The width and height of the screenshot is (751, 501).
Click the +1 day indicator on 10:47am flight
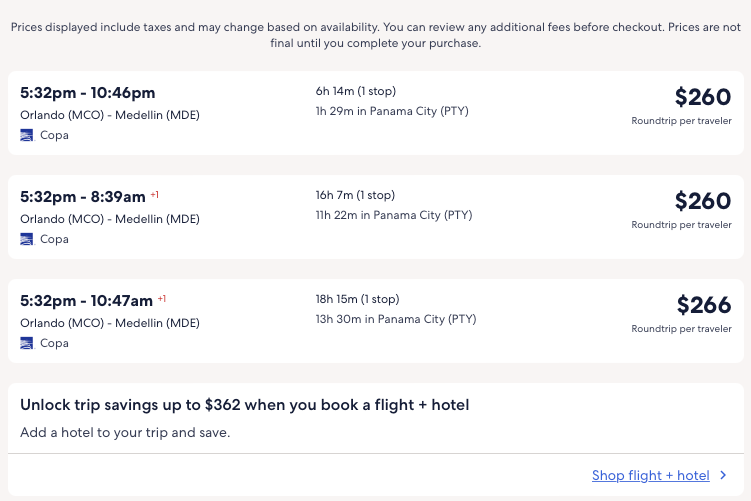[162, 298]
